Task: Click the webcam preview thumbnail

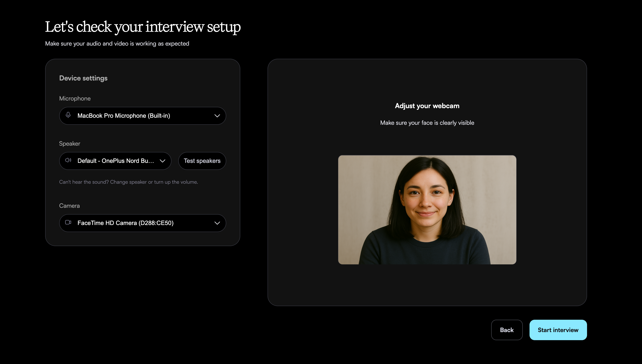Action: point(427,210)
